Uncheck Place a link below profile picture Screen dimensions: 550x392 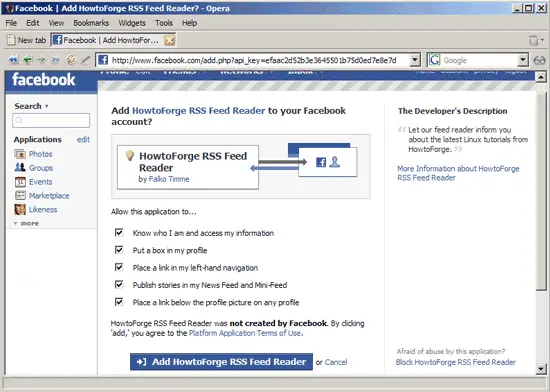click(119, 302)
